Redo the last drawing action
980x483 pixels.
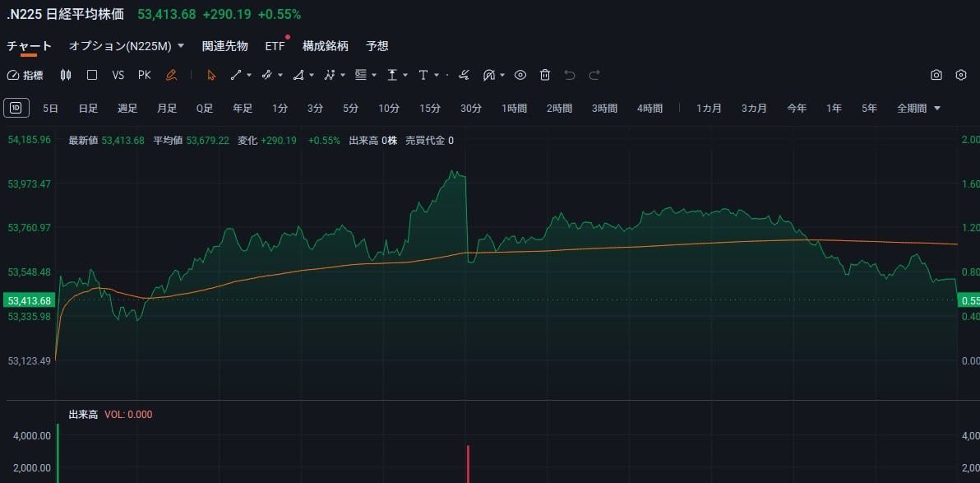click(x=594, y=75)
